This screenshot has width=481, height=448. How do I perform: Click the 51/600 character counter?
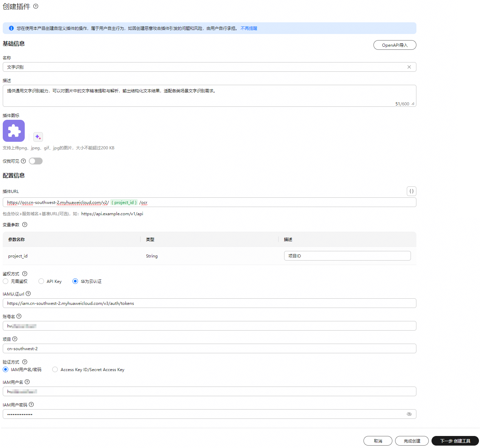click(402, 104)
